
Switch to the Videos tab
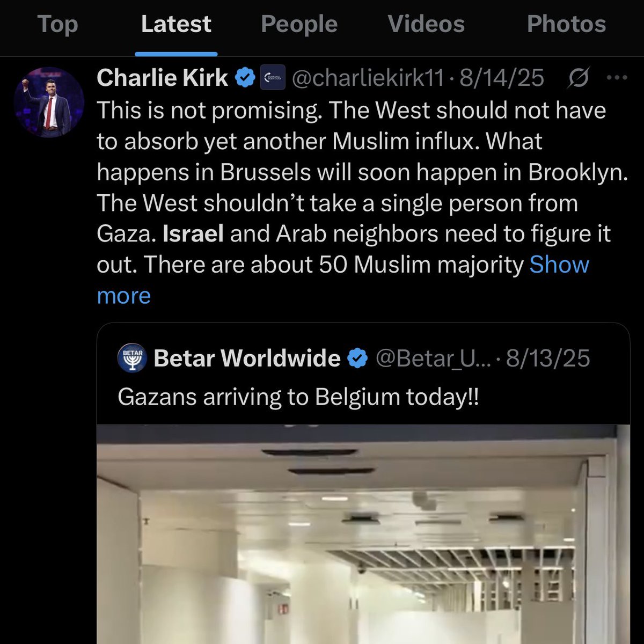[426, 25]
